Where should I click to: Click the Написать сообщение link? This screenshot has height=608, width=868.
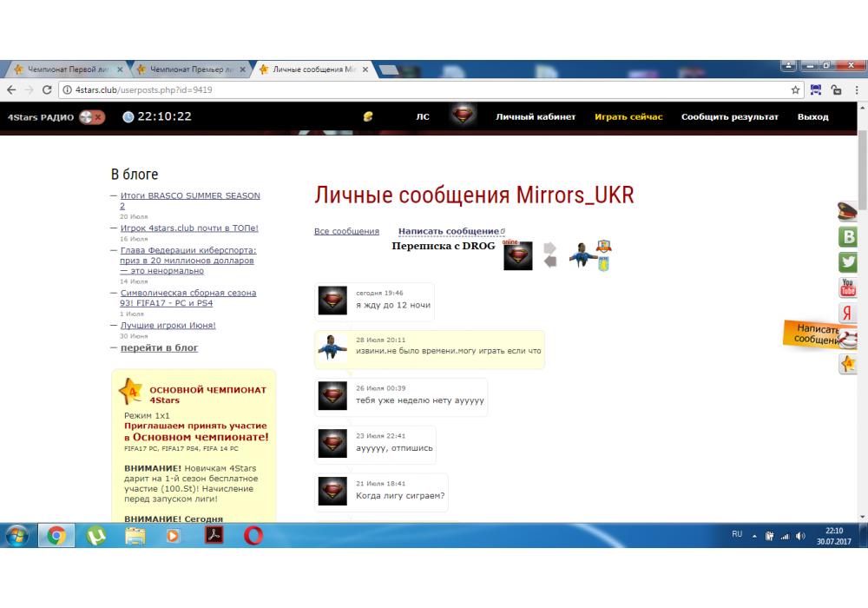pos(449,231)
